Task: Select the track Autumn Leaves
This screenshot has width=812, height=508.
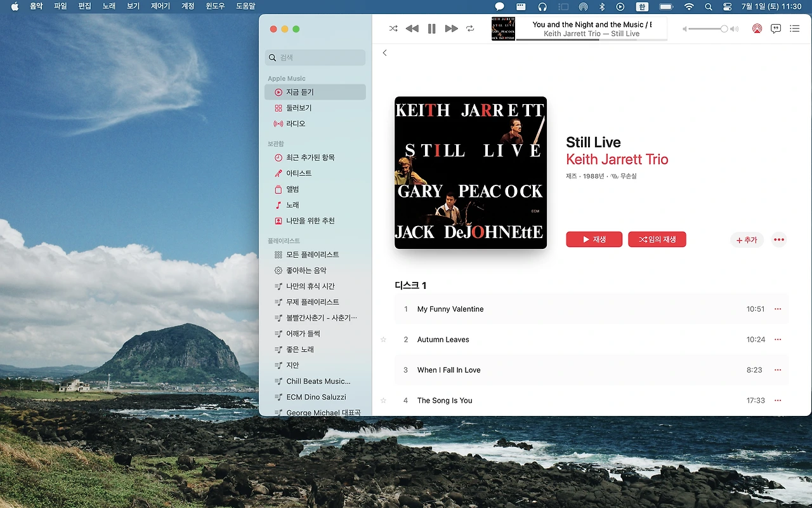Action: (x=591, y=340)
